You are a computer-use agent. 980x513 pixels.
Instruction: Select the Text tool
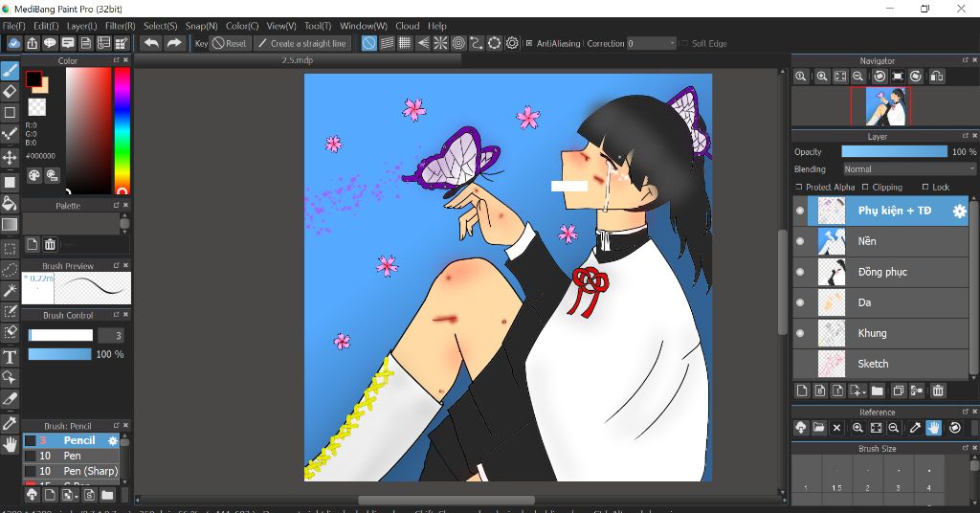pyautogui.click(x=10, y=357)
